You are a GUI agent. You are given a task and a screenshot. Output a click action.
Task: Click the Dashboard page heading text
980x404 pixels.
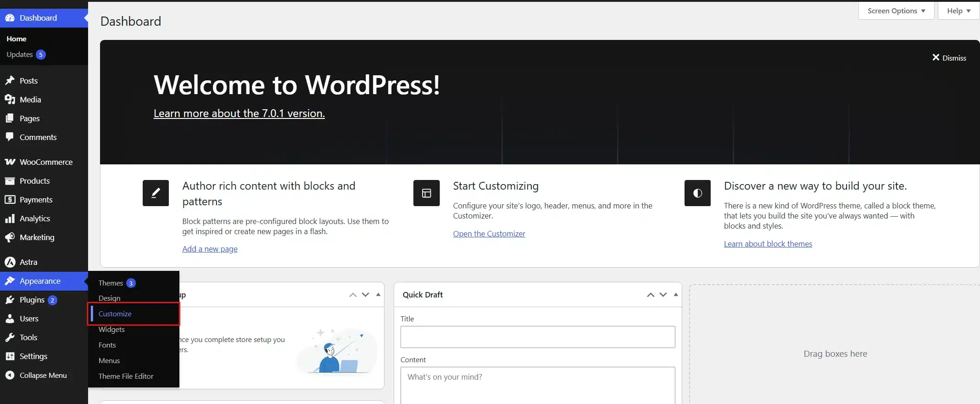(x=131, y=21)
